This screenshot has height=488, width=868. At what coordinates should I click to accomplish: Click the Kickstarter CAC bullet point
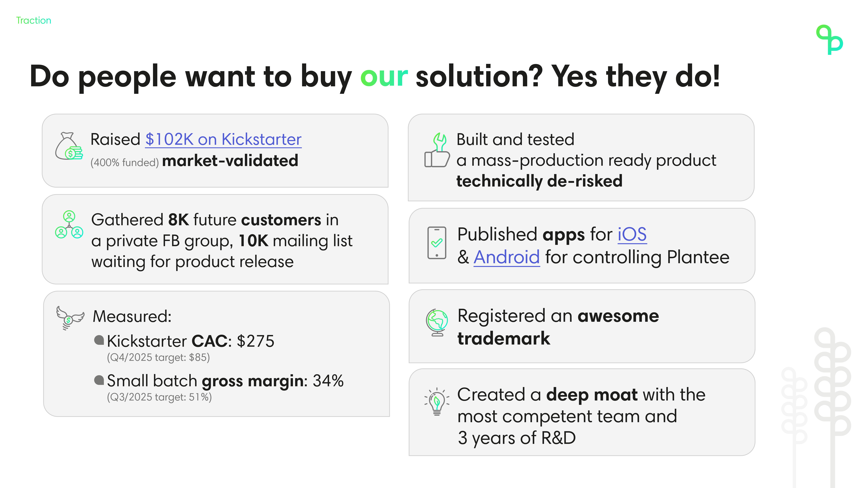190,341
